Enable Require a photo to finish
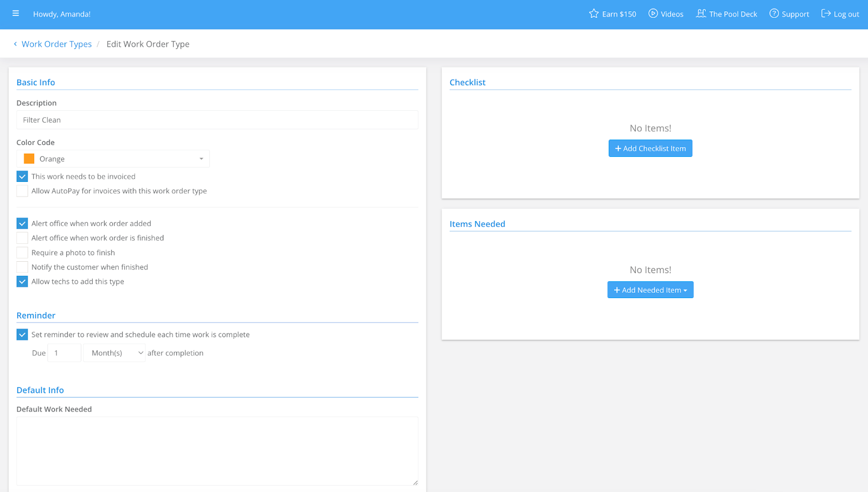This screenshot has width=868, height=492. pyautogui.click(x=22, y=253)
